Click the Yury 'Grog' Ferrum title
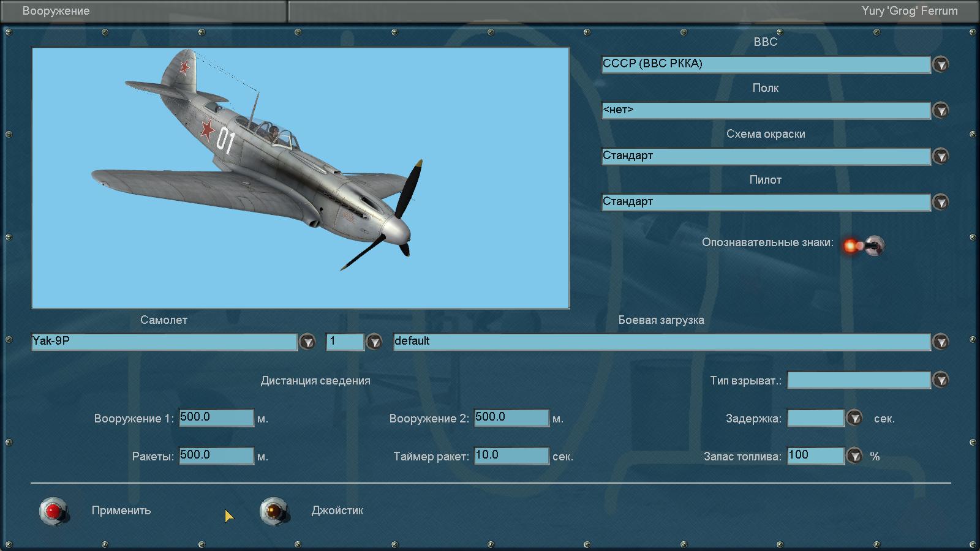The width and height of the screenshot is (980, 551). click(x=909, y=11)
